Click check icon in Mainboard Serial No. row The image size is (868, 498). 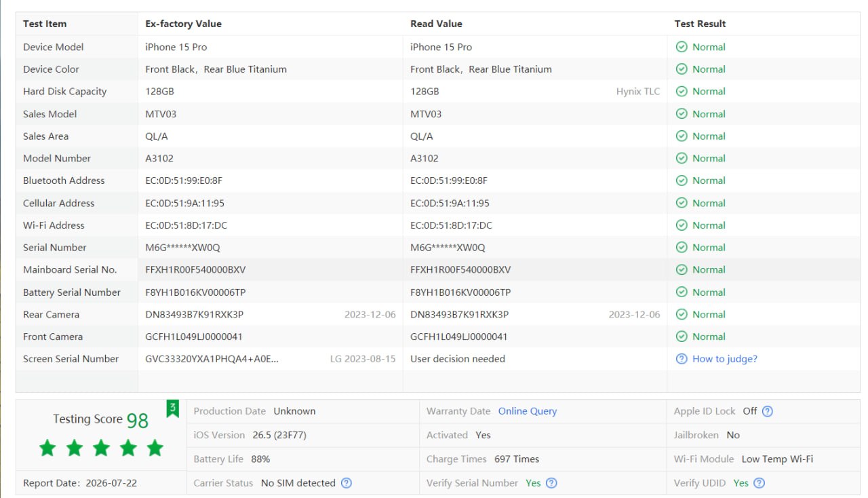pyautogui.click(x=682, y=269)
